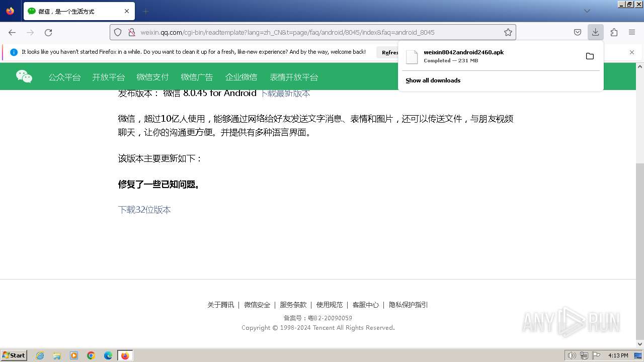Open a new tab with plus button
Image resolution: width=644 pixels, height=362 pixels.
tap(146, 11)
